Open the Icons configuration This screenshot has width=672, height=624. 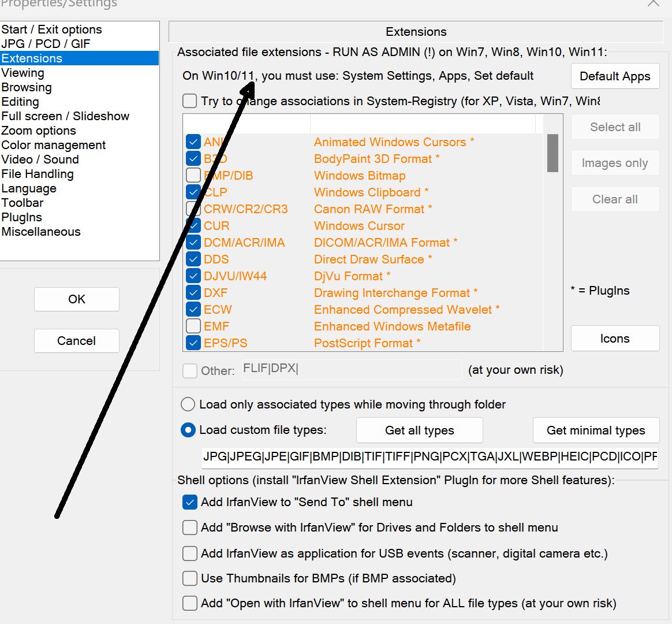(615, 338)
